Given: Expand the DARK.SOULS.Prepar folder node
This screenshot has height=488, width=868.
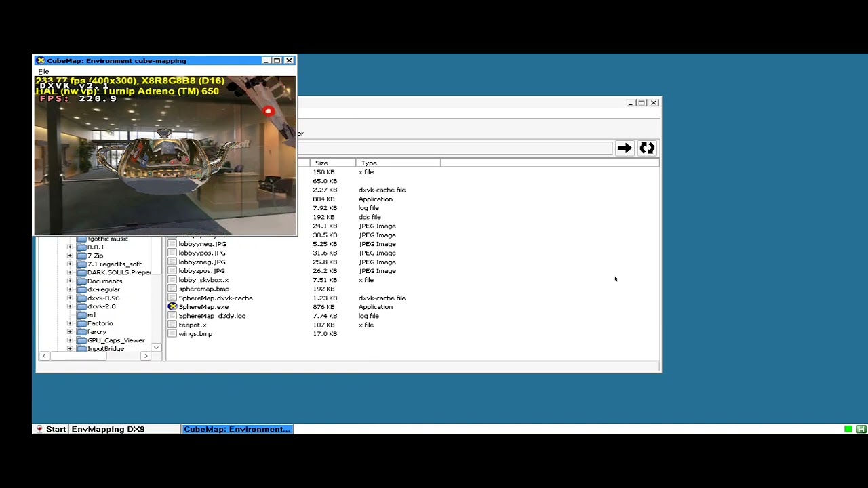Looking at the screenshot, I should pyautogui.click(x=70, y=272).
